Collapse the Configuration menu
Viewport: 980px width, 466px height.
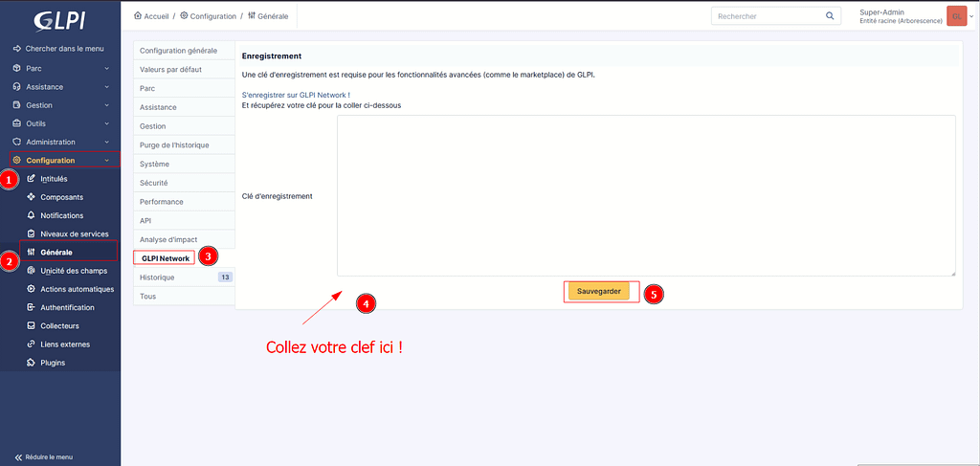pyautogui.click(x=60, y=160)
